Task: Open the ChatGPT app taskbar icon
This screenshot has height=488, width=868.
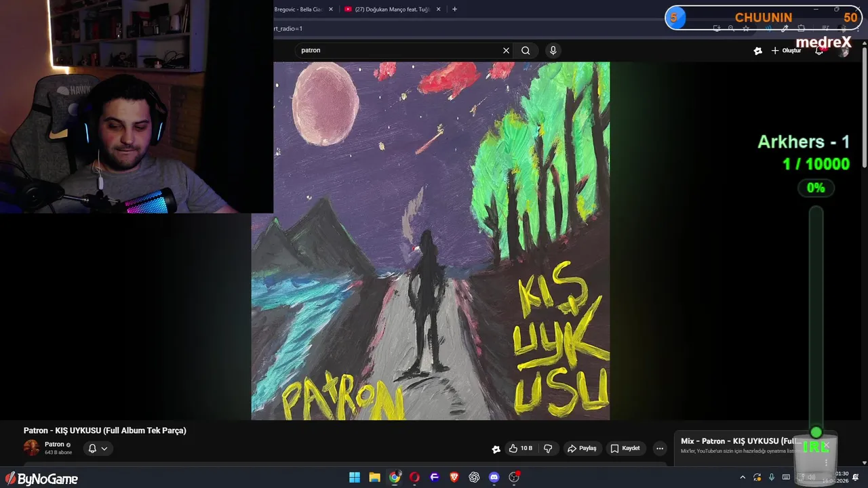Action: [x=474, y=477]
